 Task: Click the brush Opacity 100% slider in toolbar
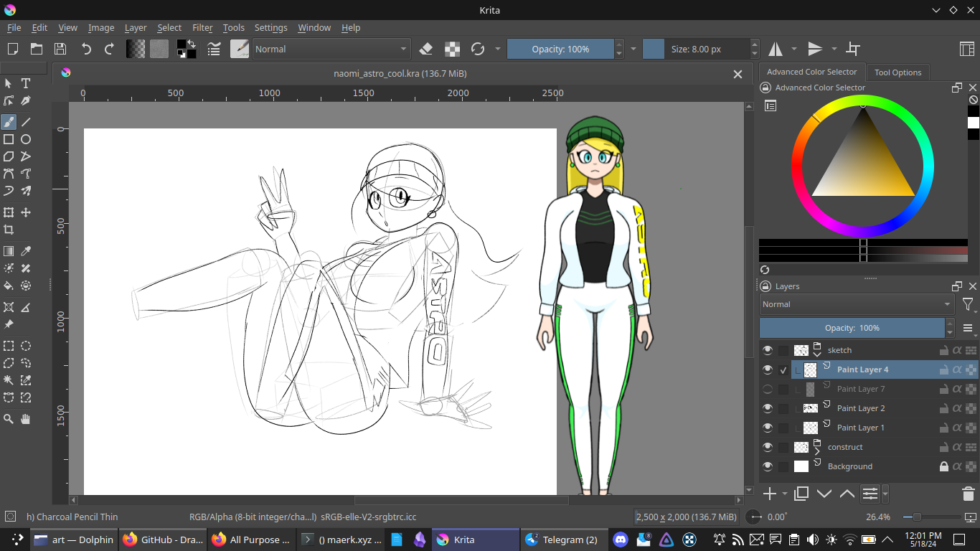pyautogui.click(x=561, y=49)
